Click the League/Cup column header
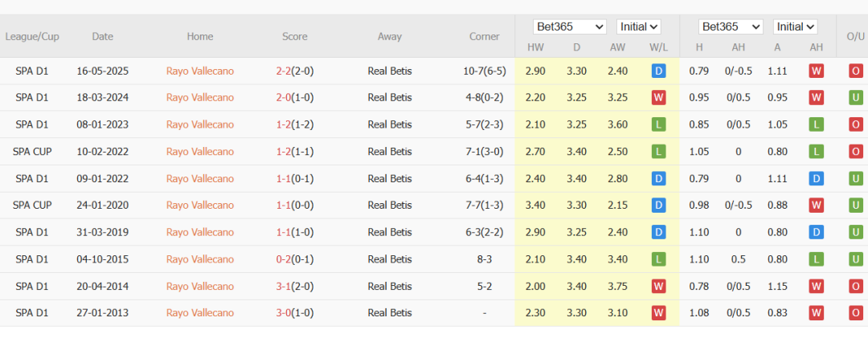 32,37
